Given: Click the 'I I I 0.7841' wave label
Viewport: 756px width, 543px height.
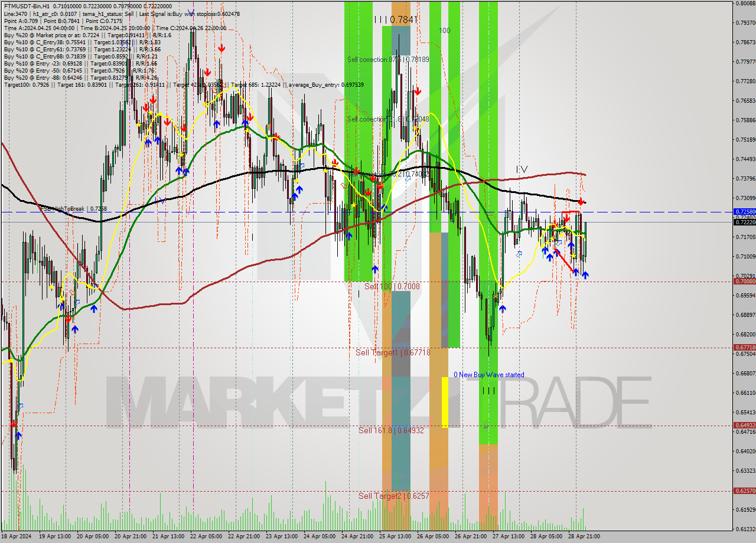Looking at the screenshot, I should coord(396,19).
